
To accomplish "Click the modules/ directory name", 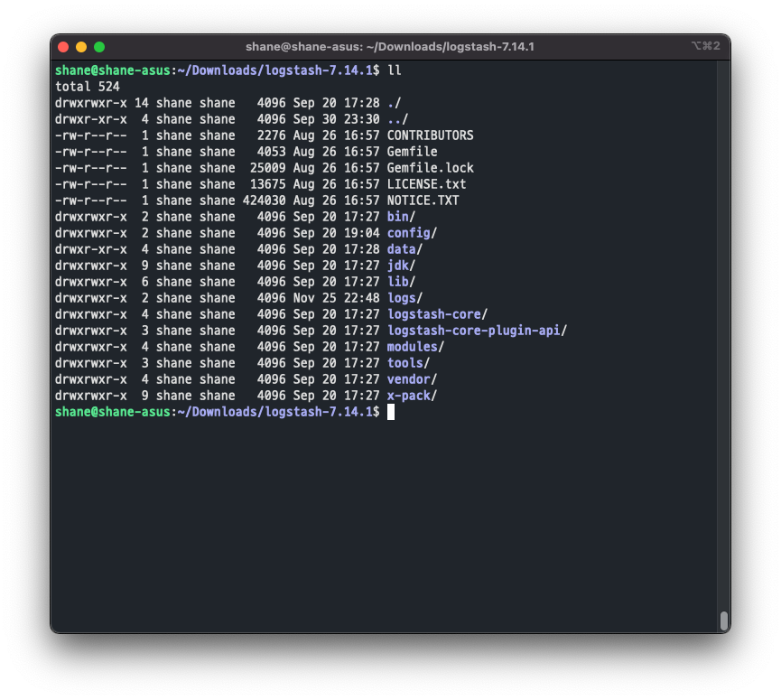I will (416, 347).
